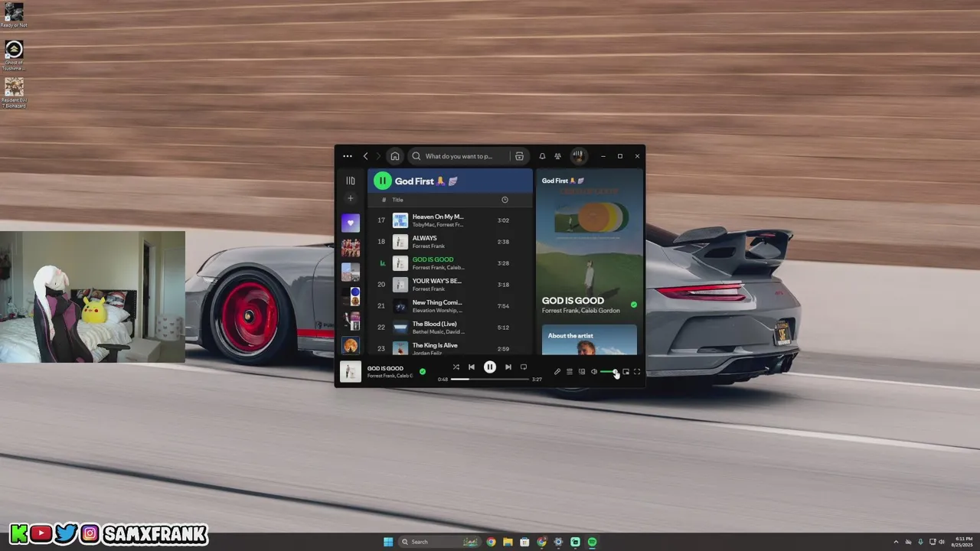Select track New Thing Comi...
The image size is (980, 551).
point(450,306)
